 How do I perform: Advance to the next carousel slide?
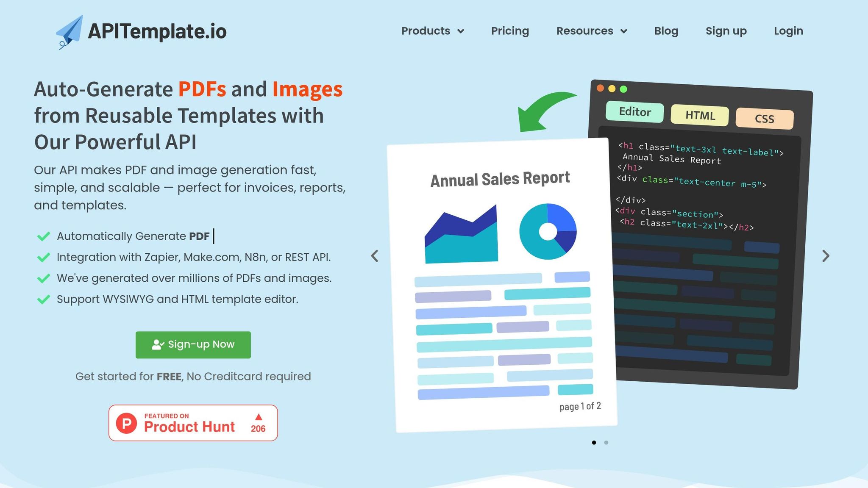click(x=826, y=256)
